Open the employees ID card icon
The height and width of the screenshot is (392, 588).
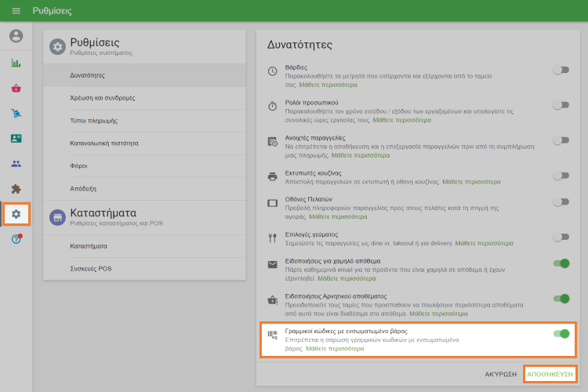coord(16,139)
